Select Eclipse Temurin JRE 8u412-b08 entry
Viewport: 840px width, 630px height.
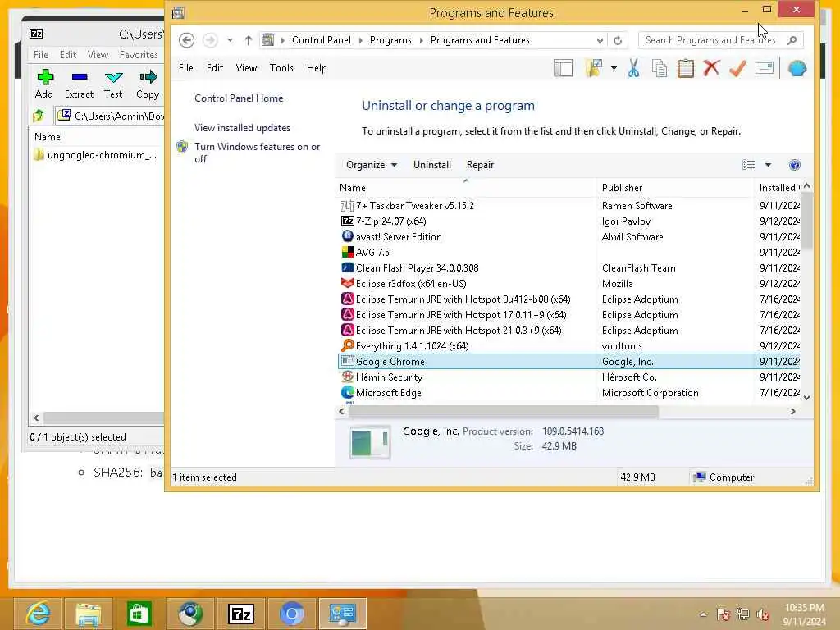coord(569,299)
